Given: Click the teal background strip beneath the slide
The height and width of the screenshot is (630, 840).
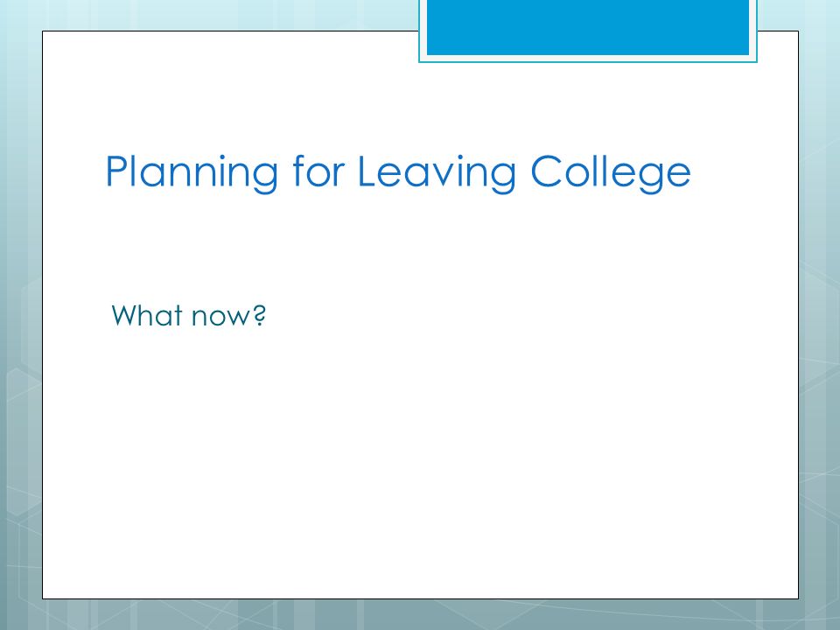Looking at the screenshot, I should click(x=420, y=614).
